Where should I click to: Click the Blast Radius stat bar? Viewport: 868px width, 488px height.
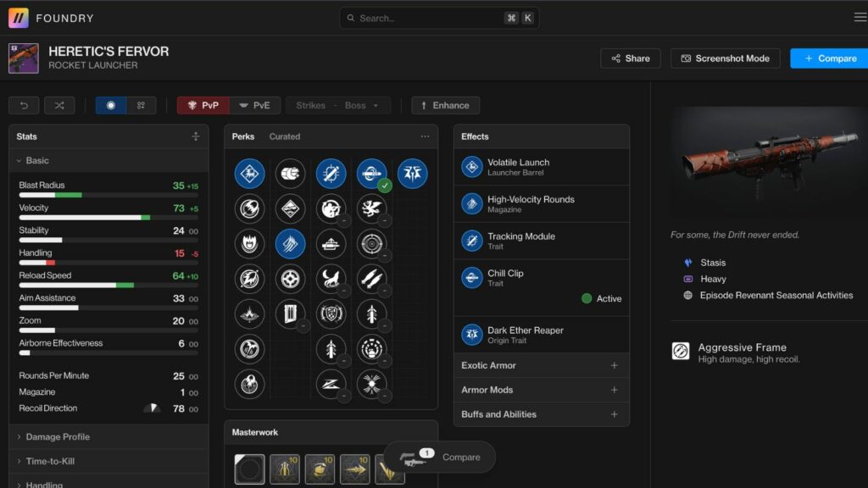(108, 195)
